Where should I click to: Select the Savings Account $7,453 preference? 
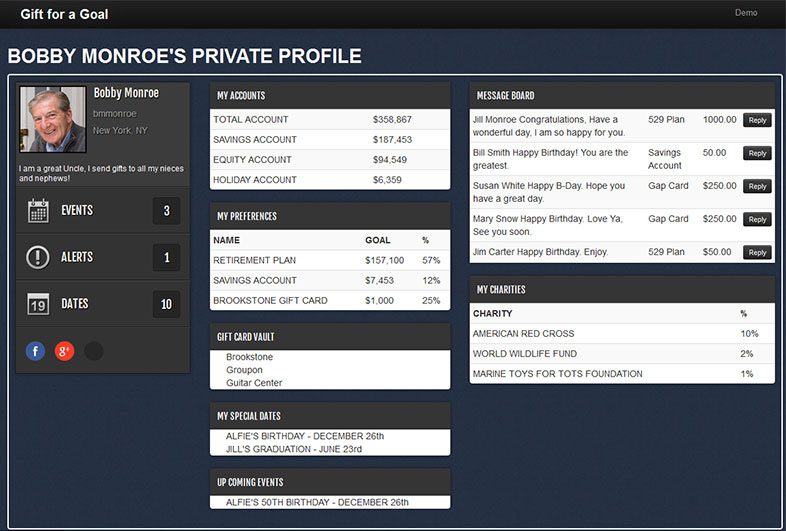click(330, 280)
